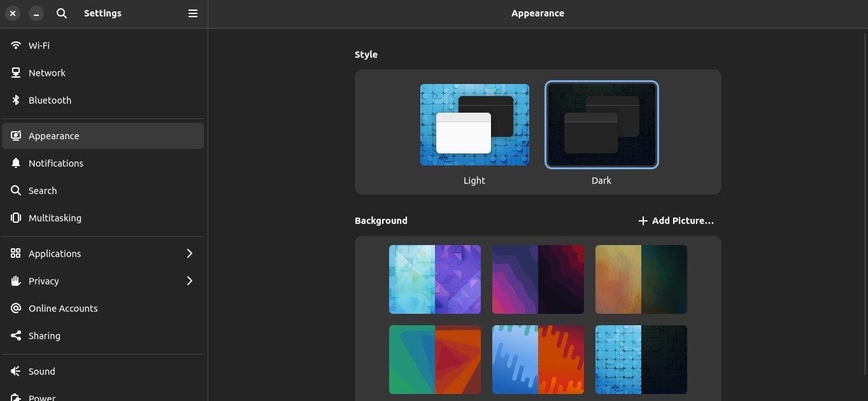Select the purple triangles wallpaper thumbnail
This screenshot has width=868, height=401.
pyautogui.click(x=434, y=279)
